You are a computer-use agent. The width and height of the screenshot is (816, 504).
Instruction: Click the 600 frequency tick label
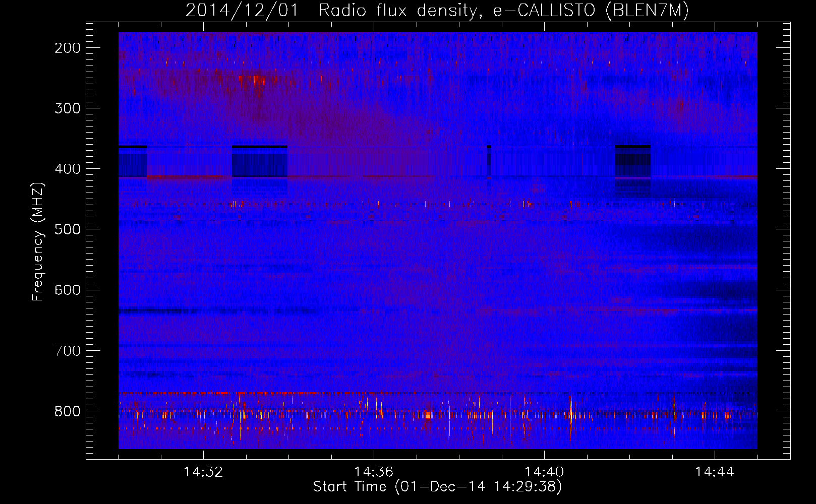click(x=68, y=290)
